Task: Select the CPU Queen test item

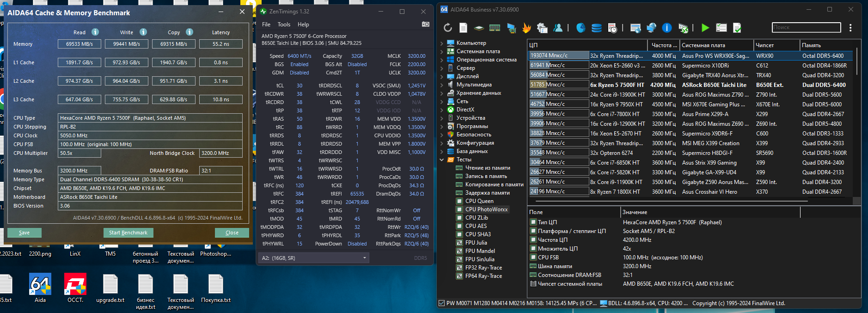Action: [479, 201]
